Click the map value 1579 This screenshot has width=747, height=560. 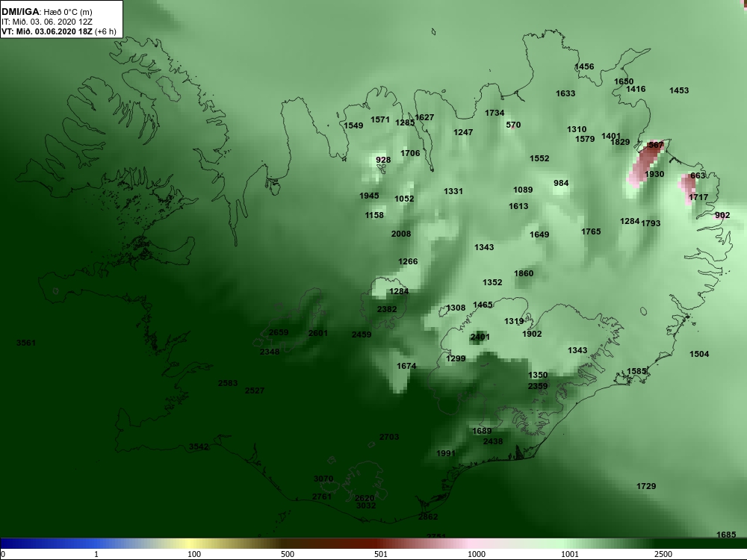point(585,139)
